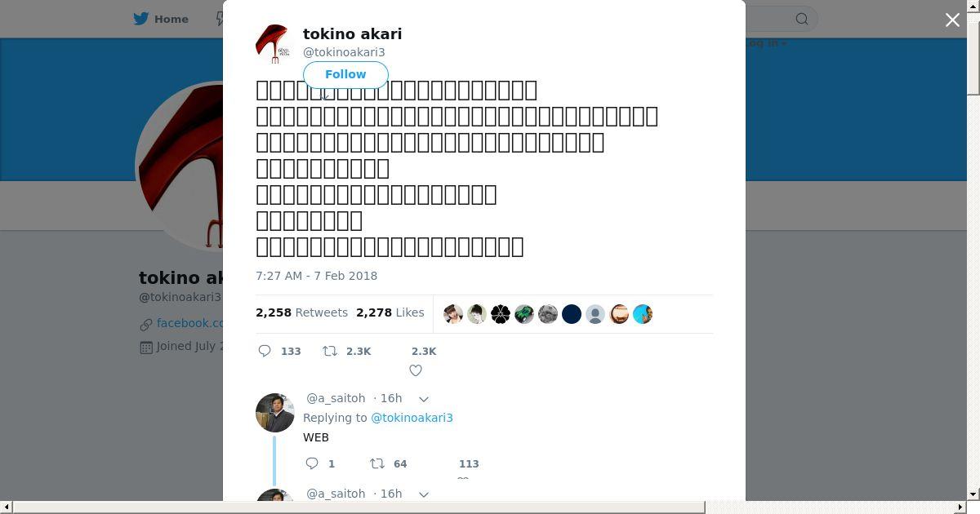The width and height of the screenshot is (980, 514).
Task: Click the calendar icon beside Joined date
Action: tap(146, 347)
